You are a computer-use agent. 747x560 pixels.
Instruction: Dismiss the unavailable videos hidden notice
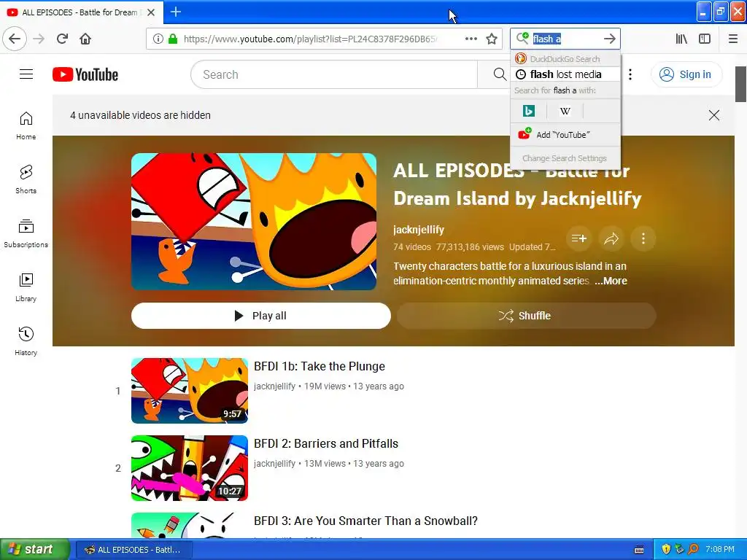point(713,115)
